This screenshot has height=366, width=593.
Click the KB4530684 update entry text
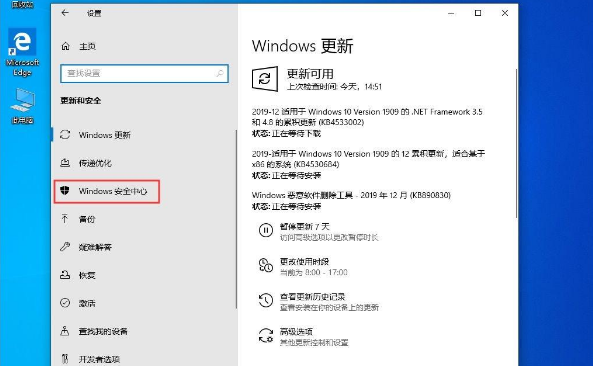[368, 159]
